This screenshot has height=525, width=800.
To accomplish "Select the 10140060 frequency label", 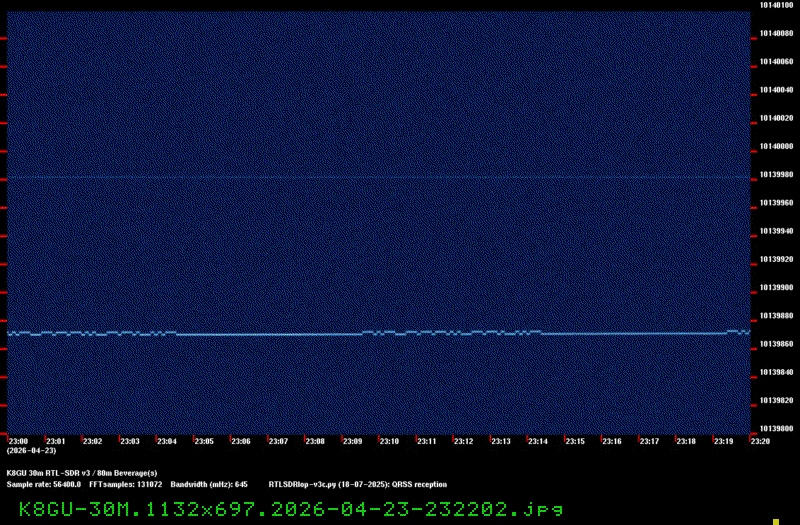I will 777,62.
